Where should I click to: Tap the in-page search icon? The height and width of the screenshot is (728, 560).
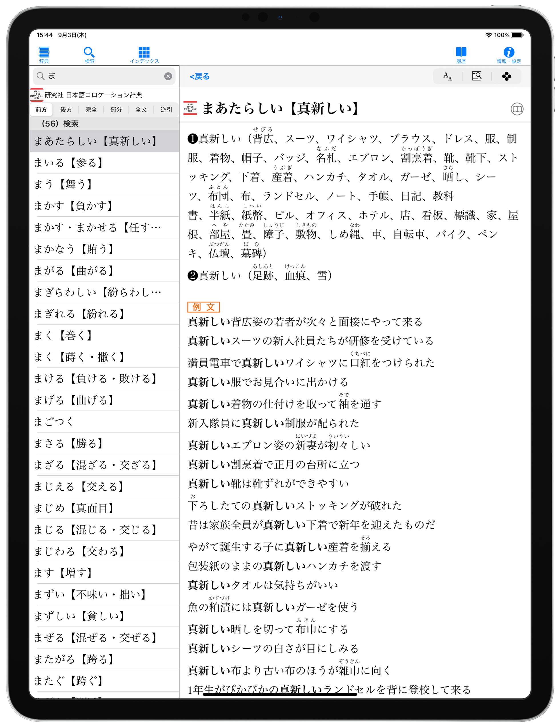[476, 76]
